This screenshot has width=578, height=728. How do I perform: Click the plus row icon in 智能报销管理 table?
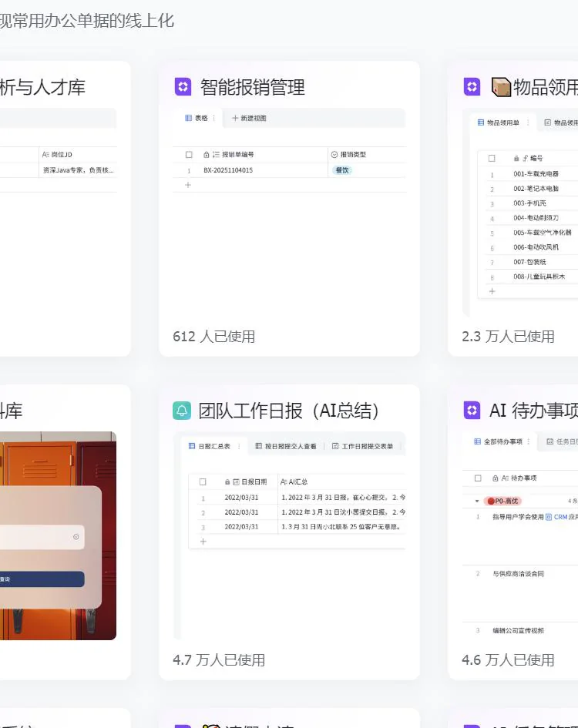[x=188, y=185]
